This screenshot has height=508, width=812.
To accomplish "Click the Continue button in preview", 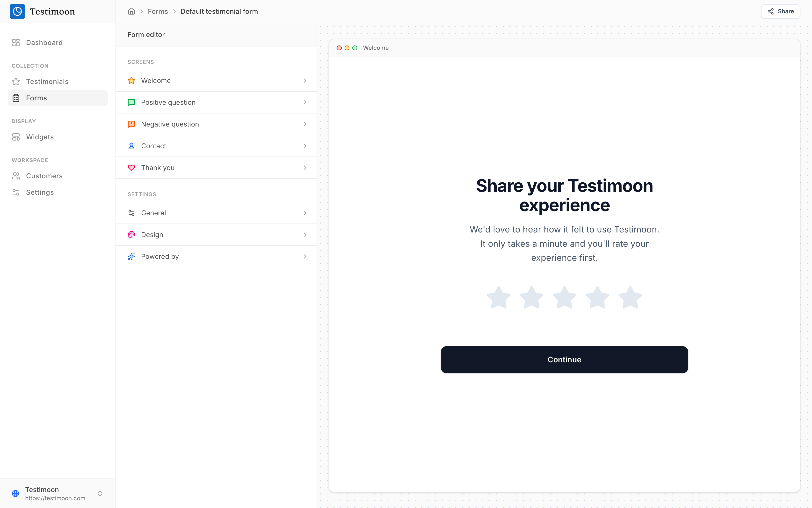I will tap(564, 360).
